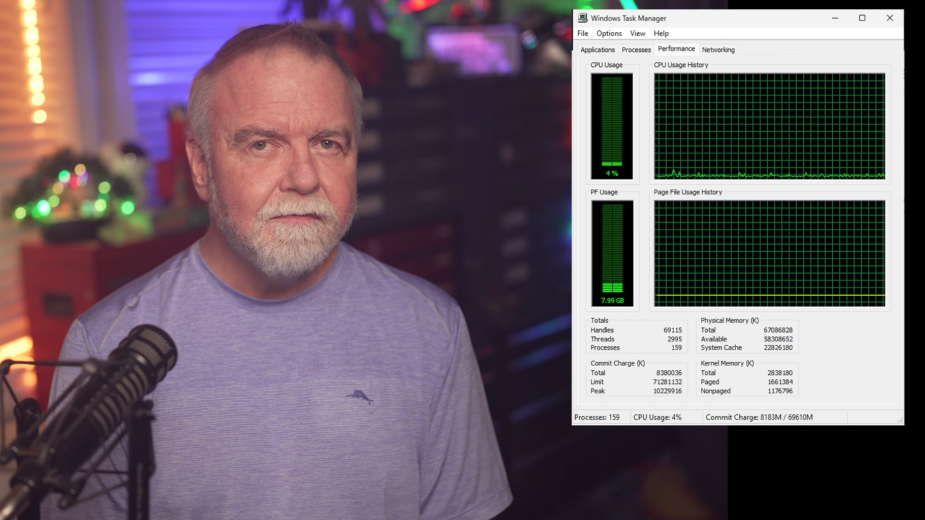This screenshot has height=520, width=925.
Task: Click the Commit Charge status bar section
Action: 759,417
